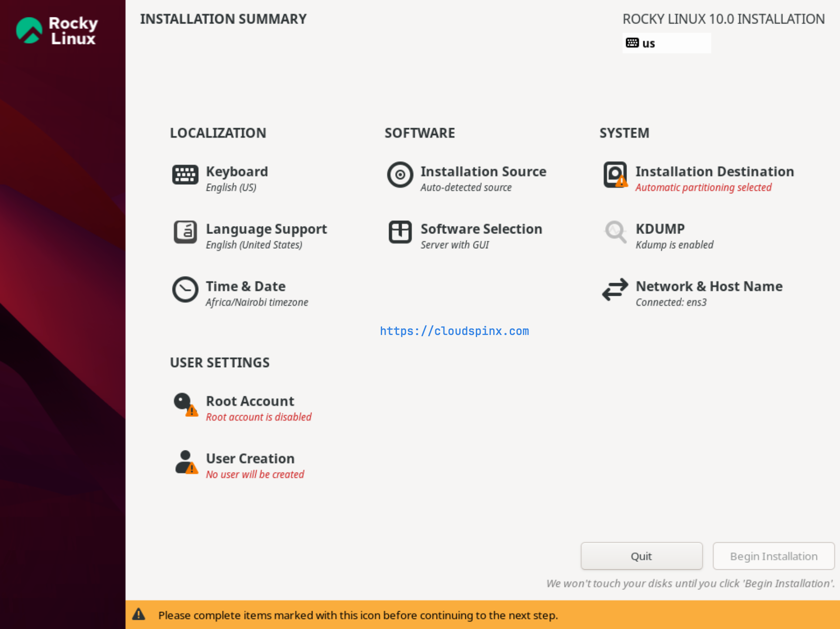Click the 'us' keyboard layout indicator

click(666, 43)
